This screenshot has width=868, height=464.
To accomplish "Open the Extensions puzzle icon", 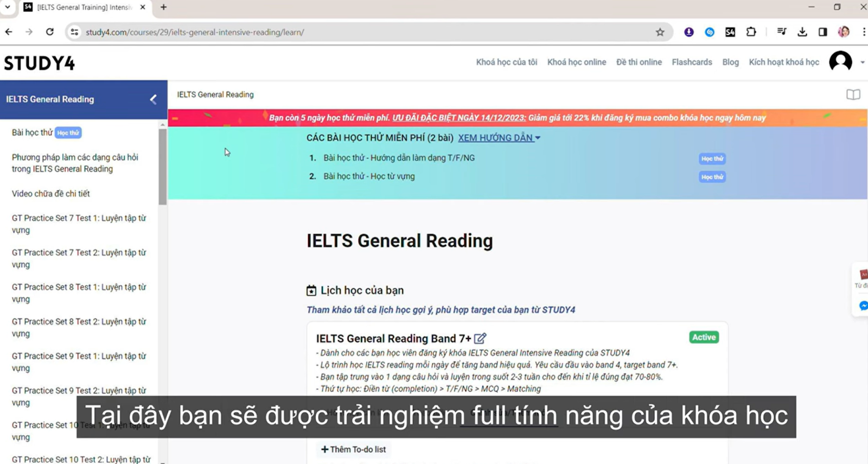I will (x=751, y=32).
